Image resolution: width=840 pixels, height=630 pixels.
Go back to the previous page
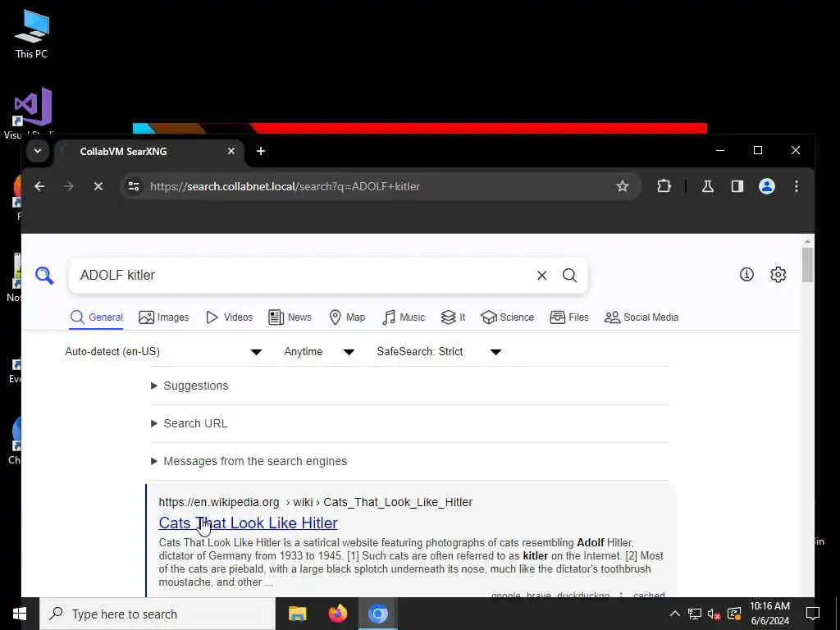coord(39,186)
